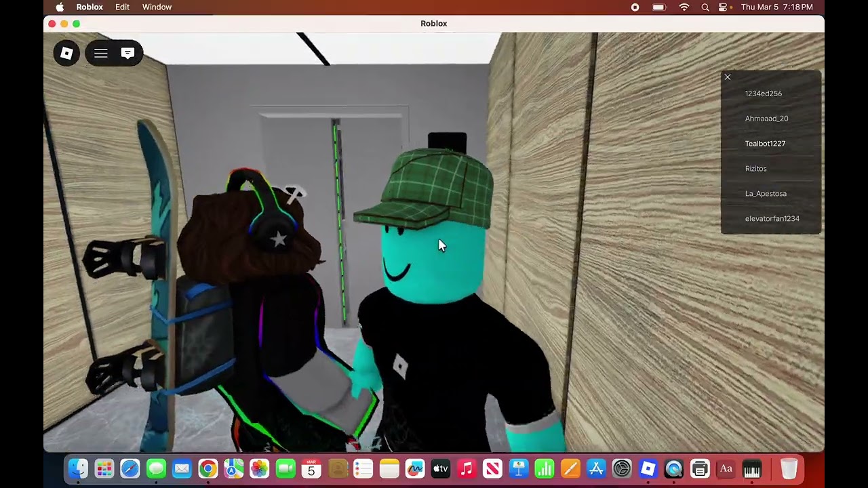The image size is (868, 488).
Task: Open Pages from the Dock
Action: pos(570,468)
